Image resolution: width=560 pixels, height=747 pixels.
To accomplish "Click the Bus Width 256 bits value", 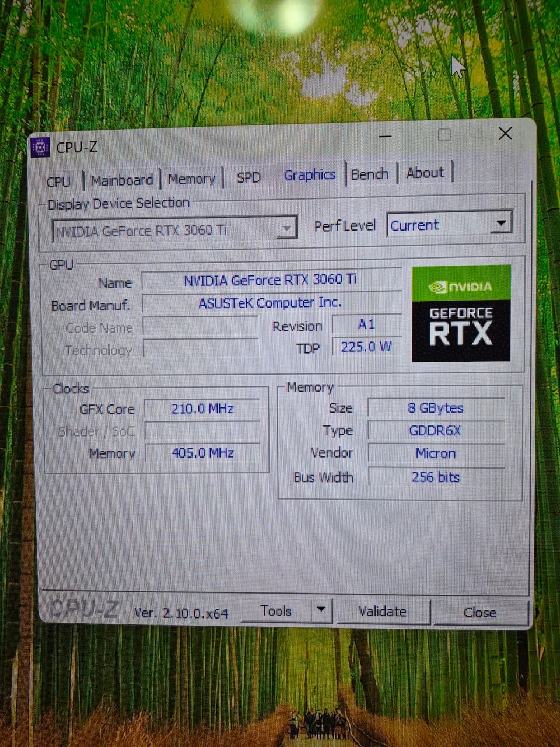I will (436, 477).
